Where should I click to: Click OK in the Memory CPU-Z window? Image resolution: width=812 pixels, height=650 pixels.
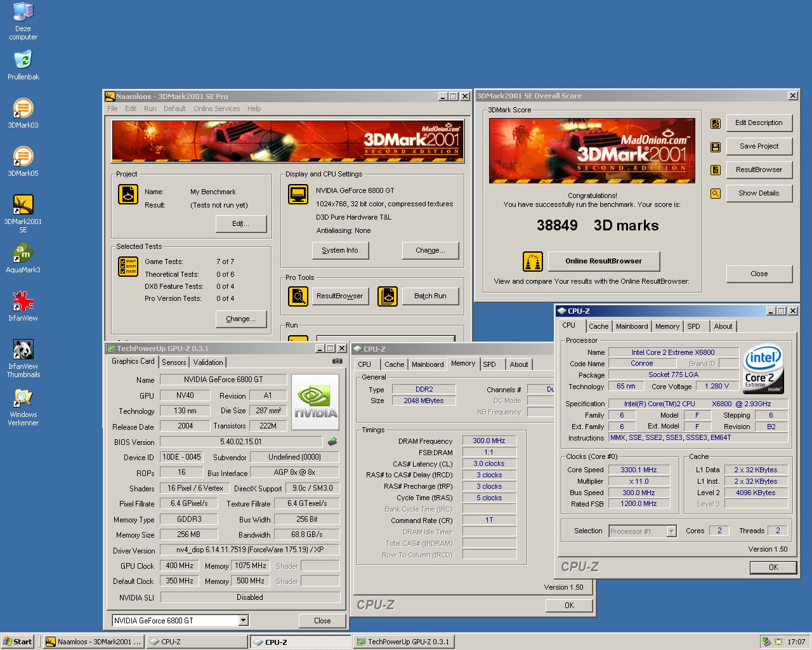tap(569, 606)
